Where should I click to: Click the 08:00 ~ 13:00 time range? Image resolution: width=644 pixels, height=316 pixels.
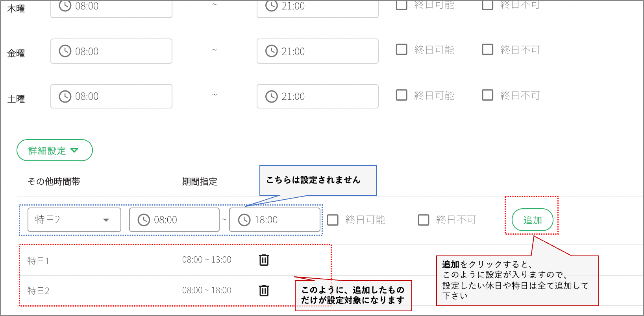pos(207,260)
